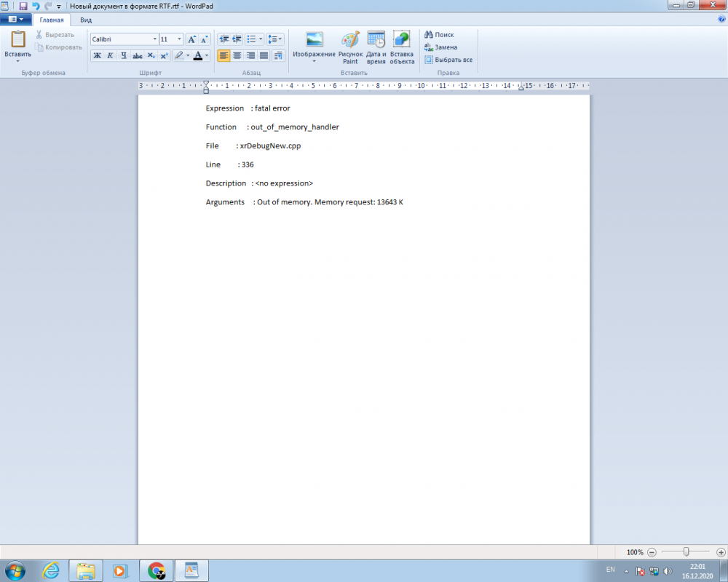Apply text highlight color marker

pos(179,56)
